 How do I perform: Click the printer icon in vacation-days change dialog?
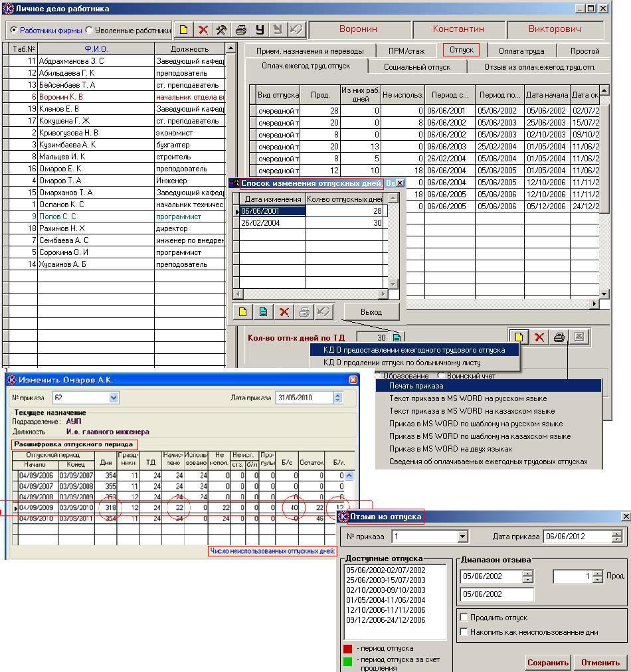(304, 311)
